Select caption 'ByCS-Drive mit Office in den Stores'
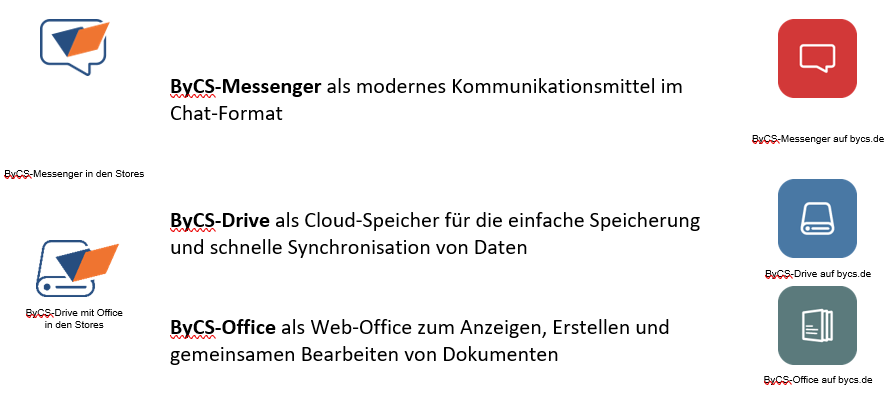 (x=74, y=319)
